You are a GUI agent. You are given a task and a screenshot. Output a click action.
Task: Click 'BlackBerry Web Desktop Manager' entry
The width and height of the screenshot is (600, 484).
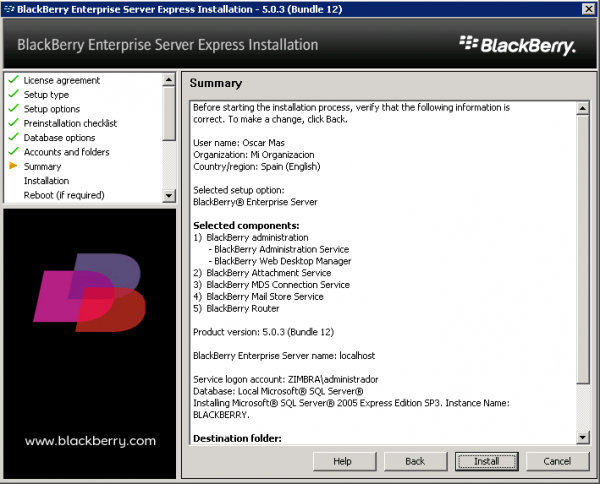pyautogui.click(x=282, y=261)
